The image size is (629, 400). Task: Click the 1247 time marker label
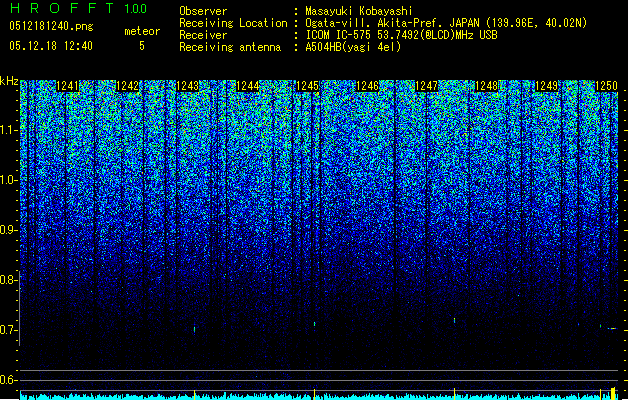[x=426, y=86]
